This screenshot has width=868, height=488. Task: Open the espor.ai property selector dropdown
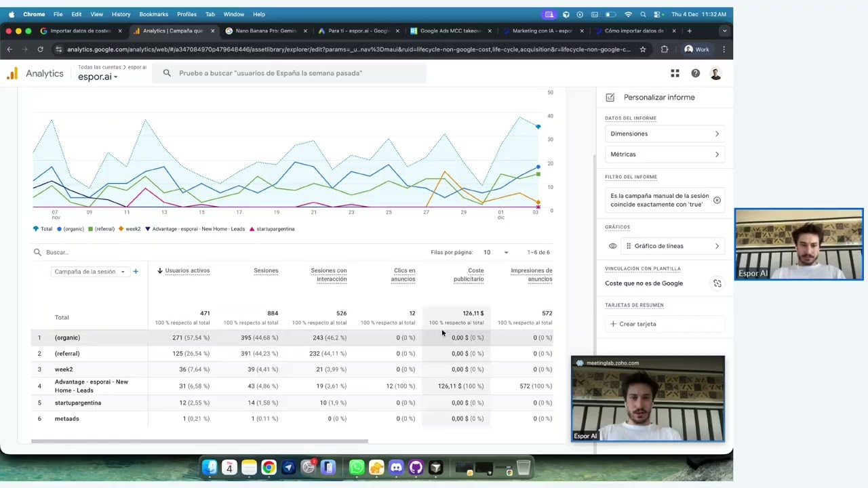98,77
